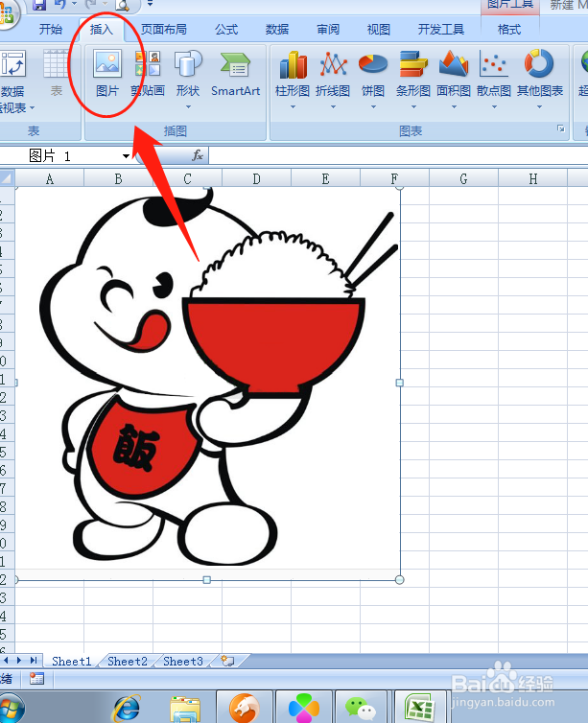
Task: Open the Clip Art (剪贴画) tool
Action: tap(148, 73)
